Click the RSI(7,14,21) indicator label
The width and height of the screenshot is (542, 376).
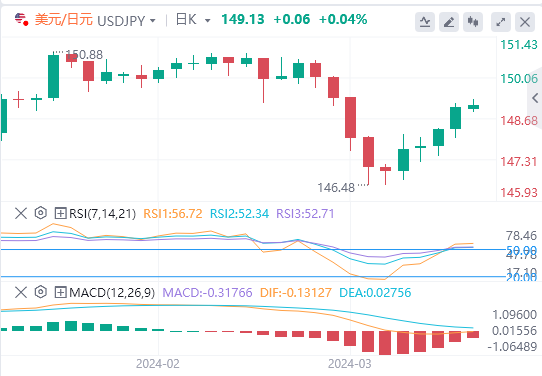pos(103,214)
